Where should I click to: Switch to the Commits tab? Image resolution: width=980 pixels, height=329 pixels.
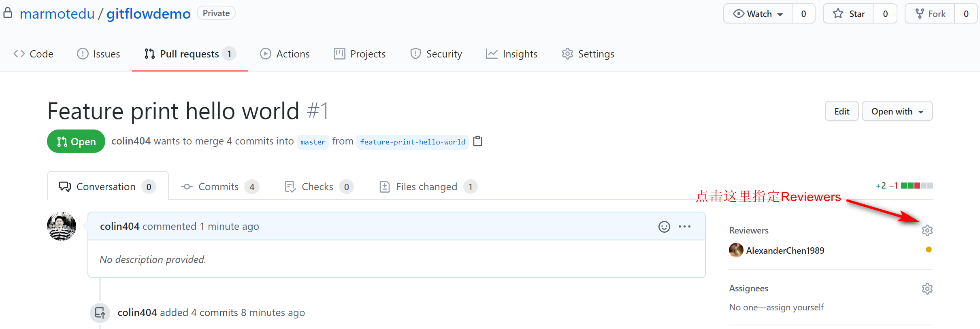(219, 187)
